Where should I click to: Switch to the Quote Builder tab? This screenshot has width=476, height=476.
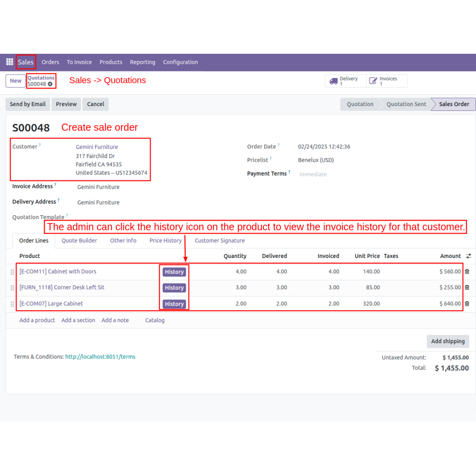79,240
